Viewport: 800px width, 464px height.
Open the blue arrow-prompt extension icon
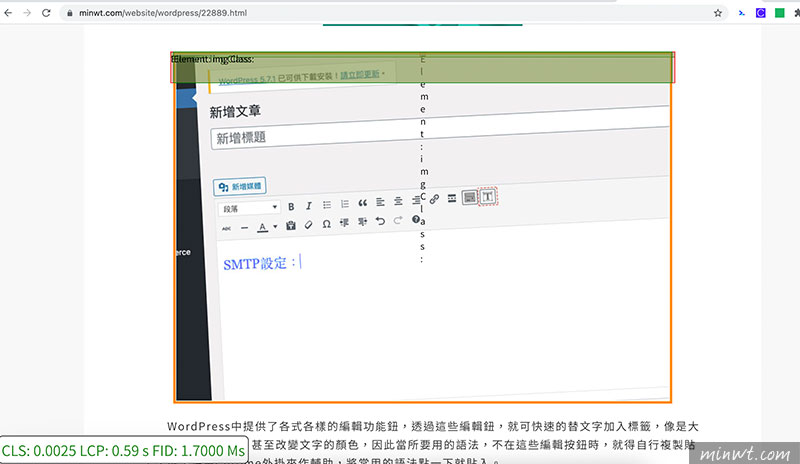(741, 13)
